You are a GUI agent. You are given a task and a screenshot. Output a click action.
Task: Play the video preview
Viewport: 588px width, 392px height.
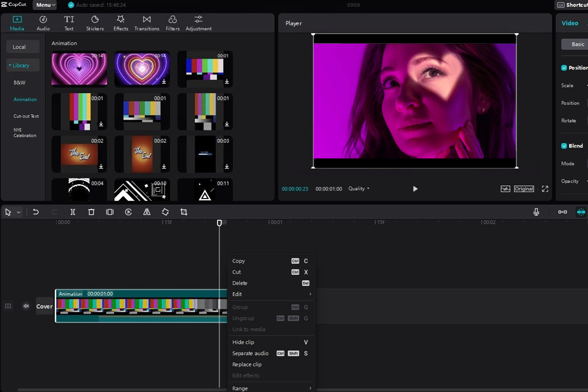[415, 189]
